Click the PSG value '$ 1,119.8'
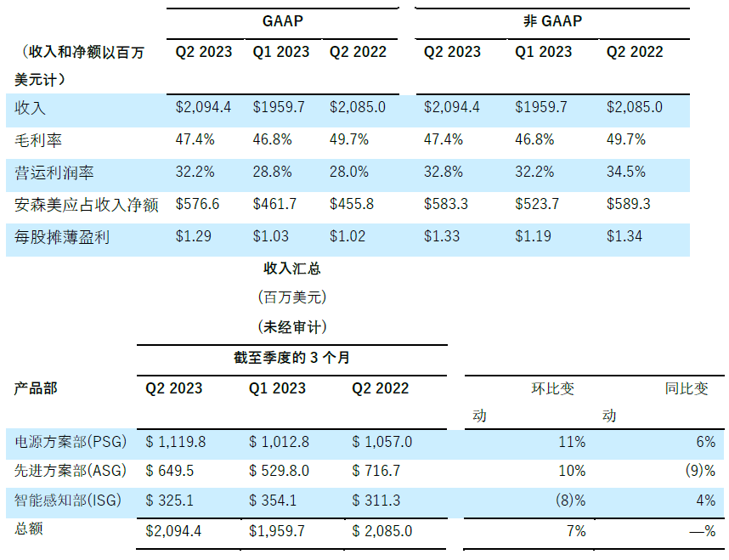 point(176,442)
